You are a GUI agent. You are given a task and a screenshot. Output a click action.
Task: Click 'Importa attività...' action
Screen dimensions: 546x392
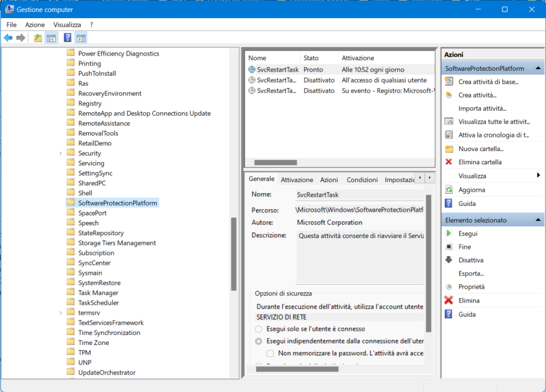pos(482,108)
